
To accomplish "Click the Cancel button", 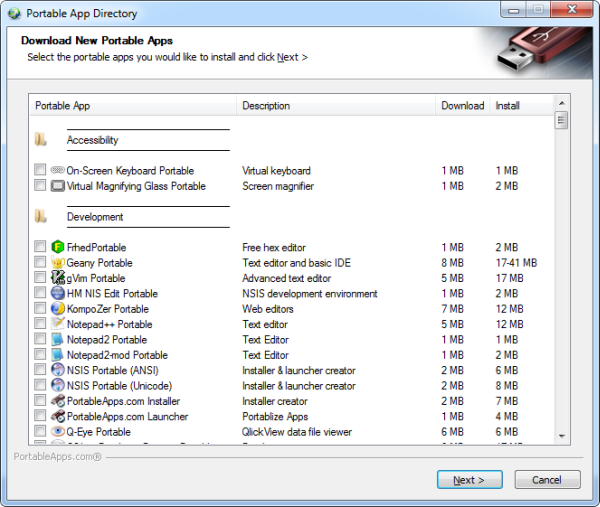I will [x=547, y=479].
